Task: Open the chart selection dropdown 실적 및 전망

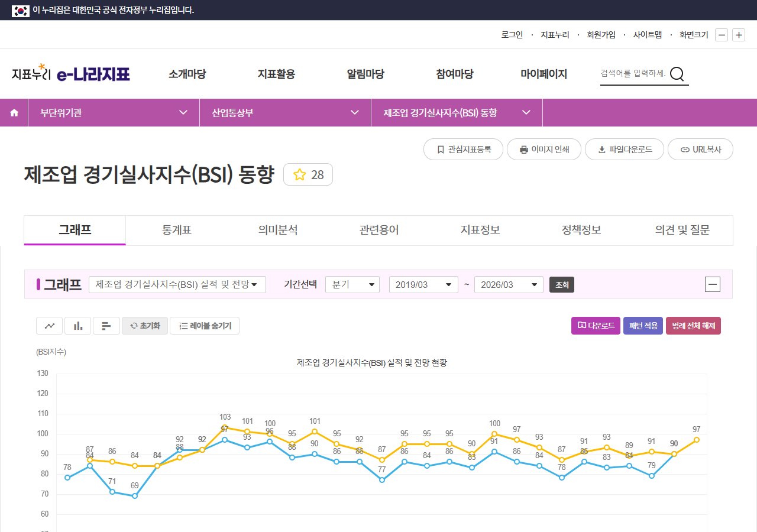Action: [x=177, y=285]
